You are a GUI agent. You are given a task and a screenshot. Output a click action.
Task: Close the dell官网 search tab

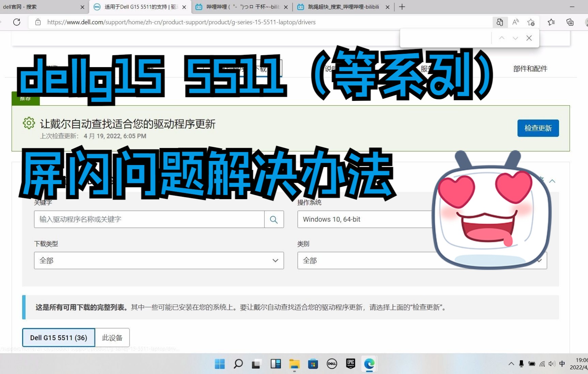coord(82,7)
